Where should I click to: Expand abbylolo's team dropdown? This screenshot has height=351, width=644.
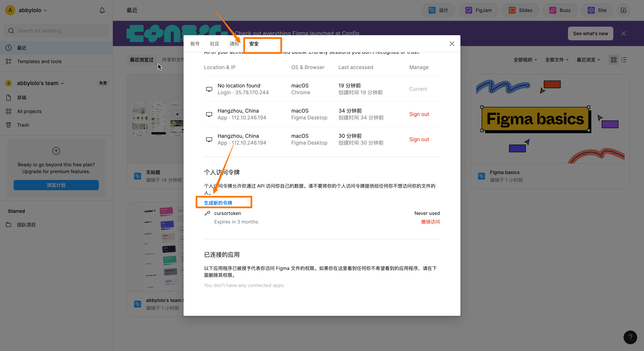(x=40, y=83)
